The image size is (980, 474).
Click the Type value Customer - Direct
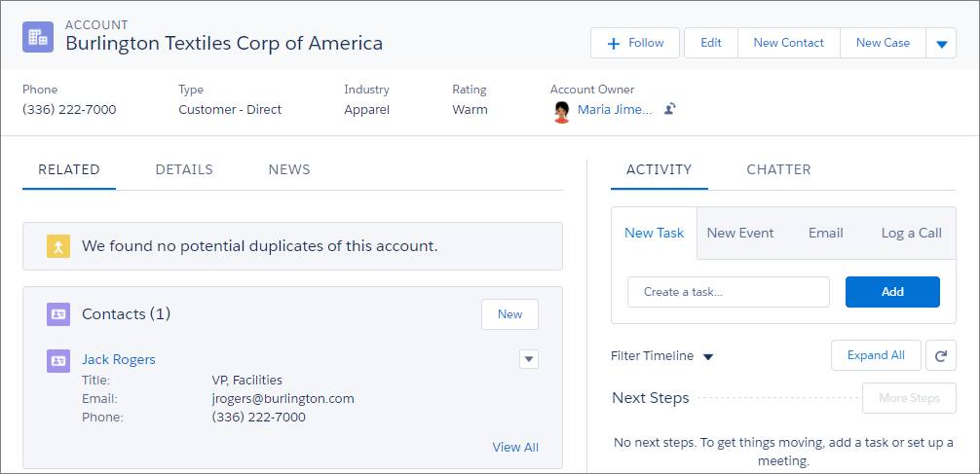point(230,110)
